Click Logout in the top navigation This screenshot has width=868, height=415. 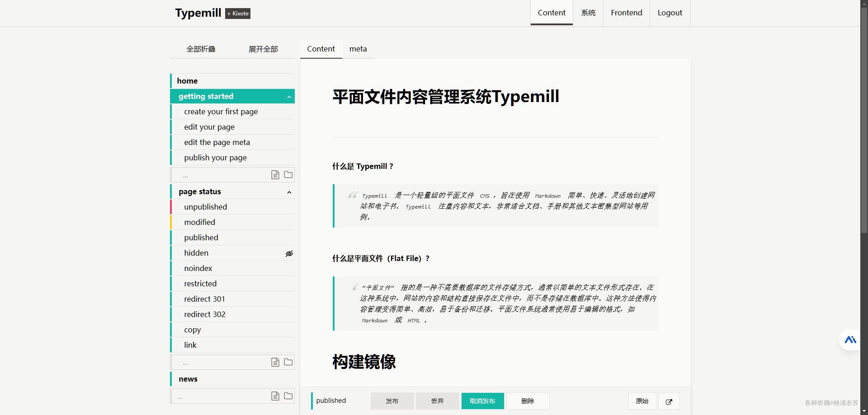pos(670,13)
